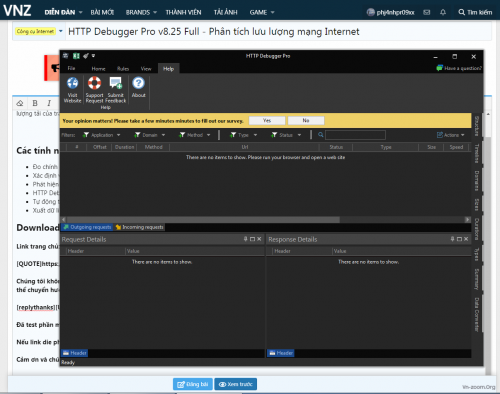Click Have a question chat icon
This screenshot has height=394, width=500.
(x=440, y=68)
